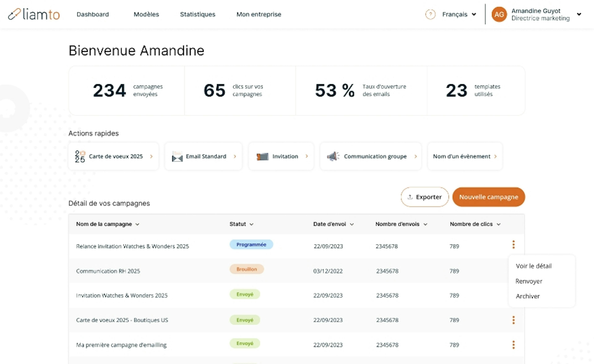Click the AG user avatar
The image size is (594, 364).
(499, 14)
